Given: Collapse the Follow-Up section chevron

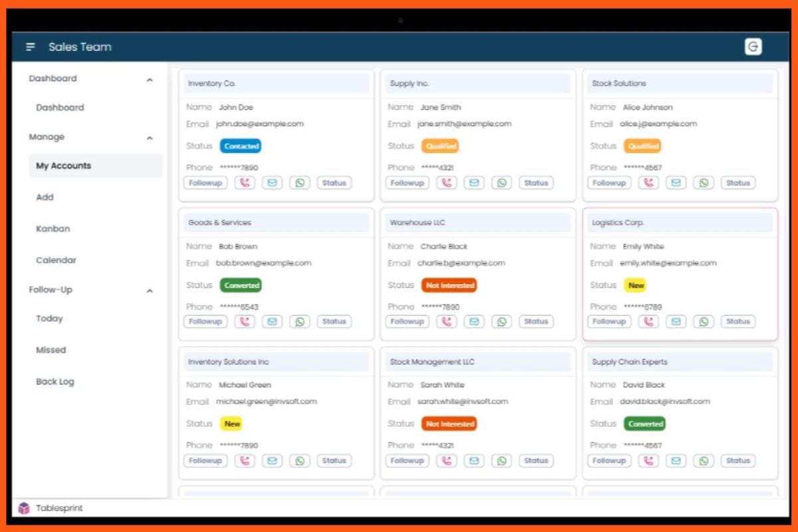Looking at the screenshot, I should pos(150,291).
